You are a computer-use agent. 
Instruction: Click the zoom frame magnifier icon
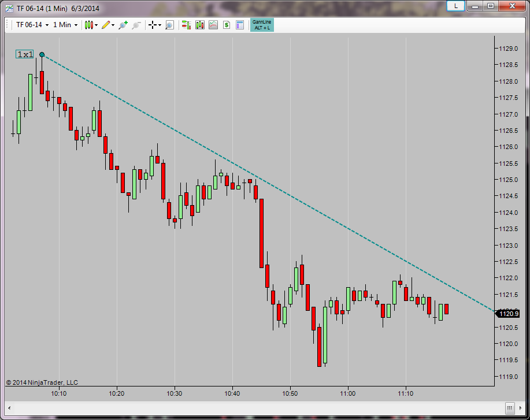coord(169,25)
